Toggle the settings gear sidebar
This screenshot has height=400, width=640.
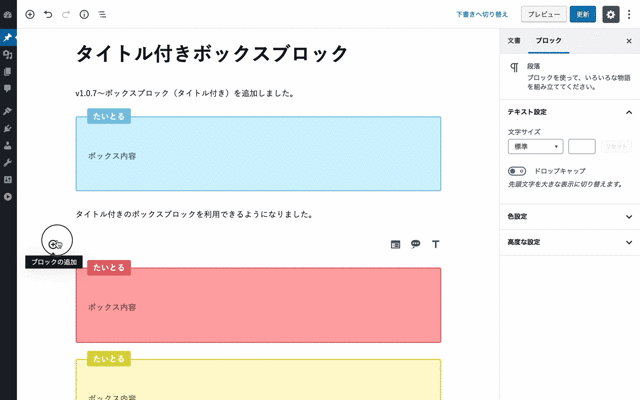611,14
